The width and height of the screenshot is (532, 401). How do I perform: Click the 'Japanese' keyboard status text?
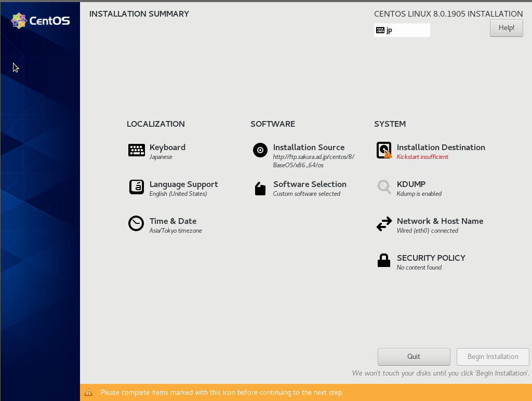point(161,157)
